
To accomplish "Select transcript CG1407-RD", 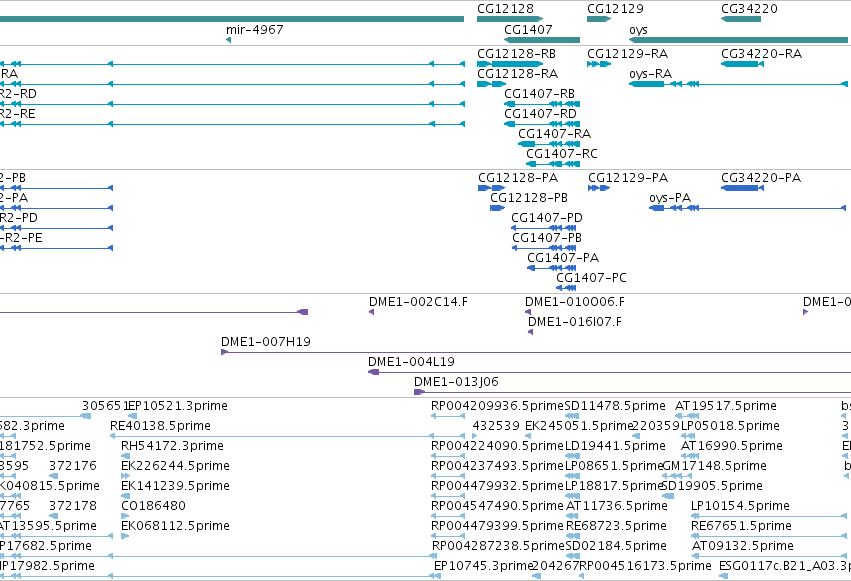I will pyautogui.click(x=542, y=124).
